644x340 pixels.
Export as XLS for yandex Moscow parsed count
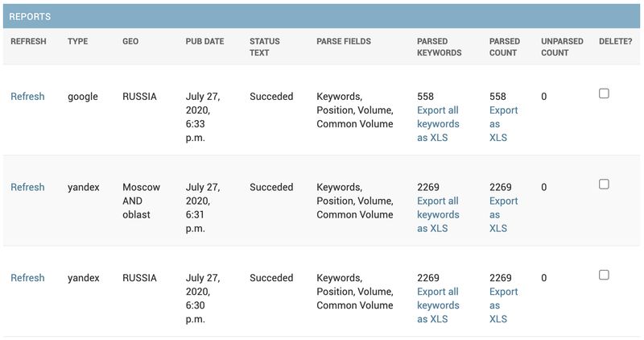coord(503,215)
